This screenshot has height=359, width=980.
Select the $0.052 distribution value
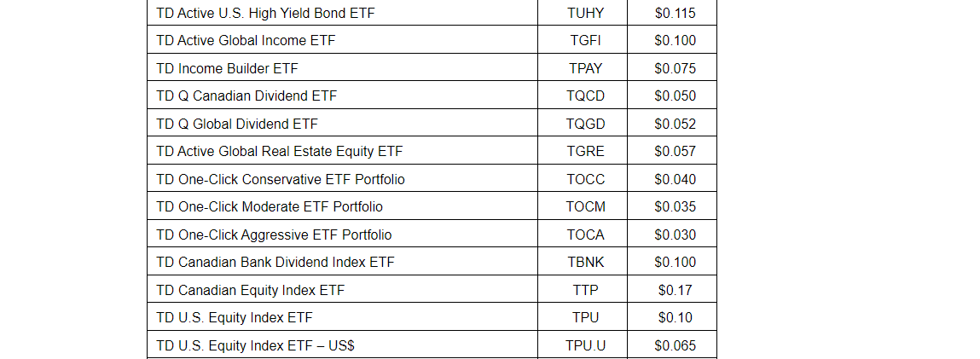click(x=675, y=124)
